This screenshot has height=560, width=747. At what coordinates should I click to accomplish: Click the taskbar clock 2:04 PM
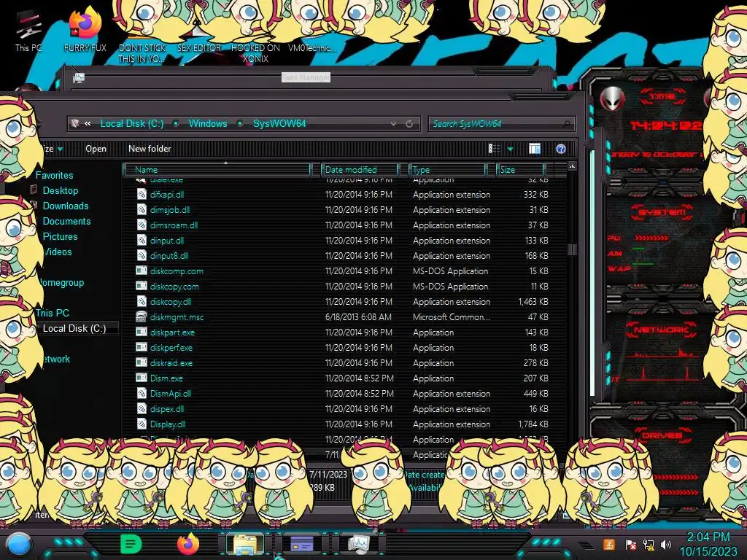click(x=708, y=537)
